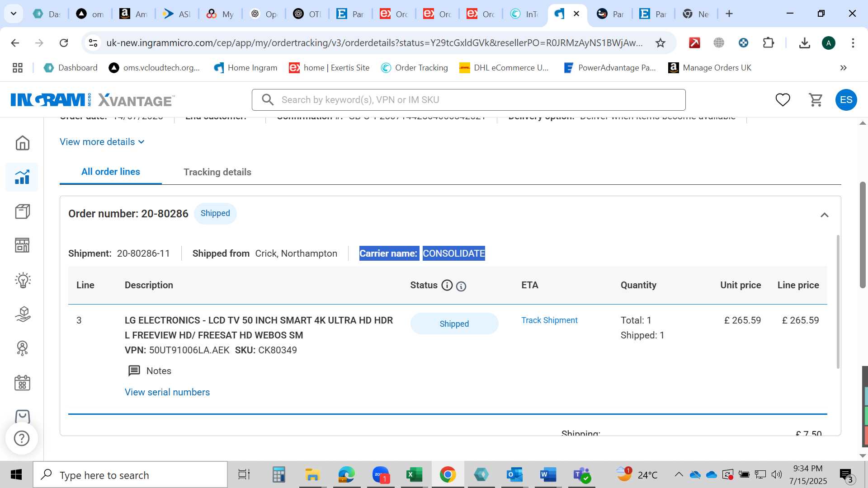This screenshot has width=868, height=488.
Task: Click the product search input field
Action: tap(468, 100)
